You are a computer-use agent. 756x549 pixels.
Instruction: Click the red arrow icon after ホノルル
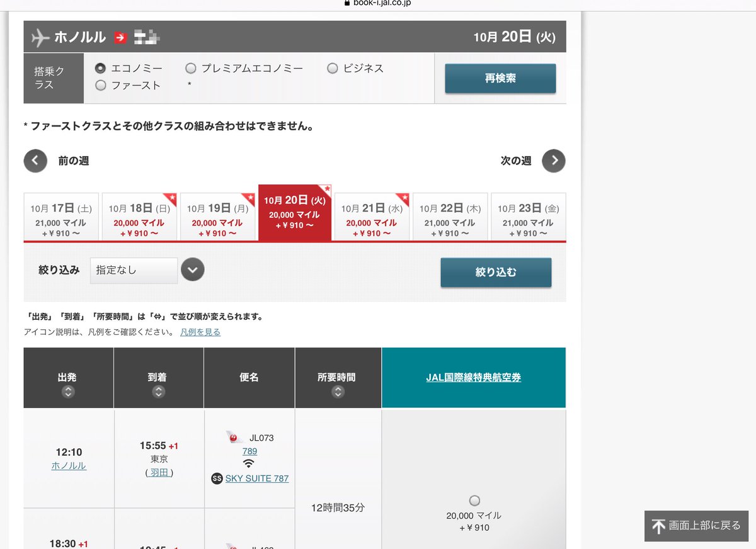(x=120, y=38)
